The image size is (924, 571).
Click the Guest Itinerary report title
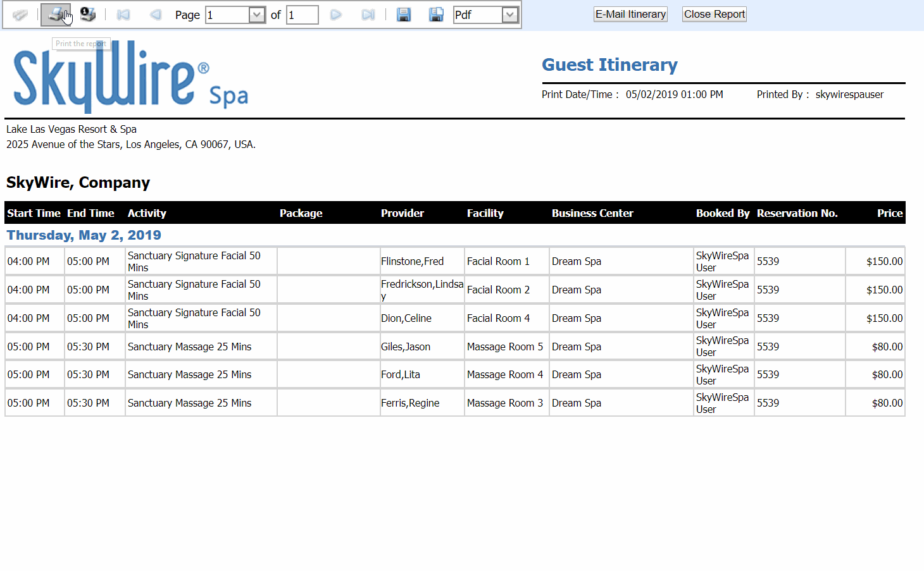click(x=609, y=64)
